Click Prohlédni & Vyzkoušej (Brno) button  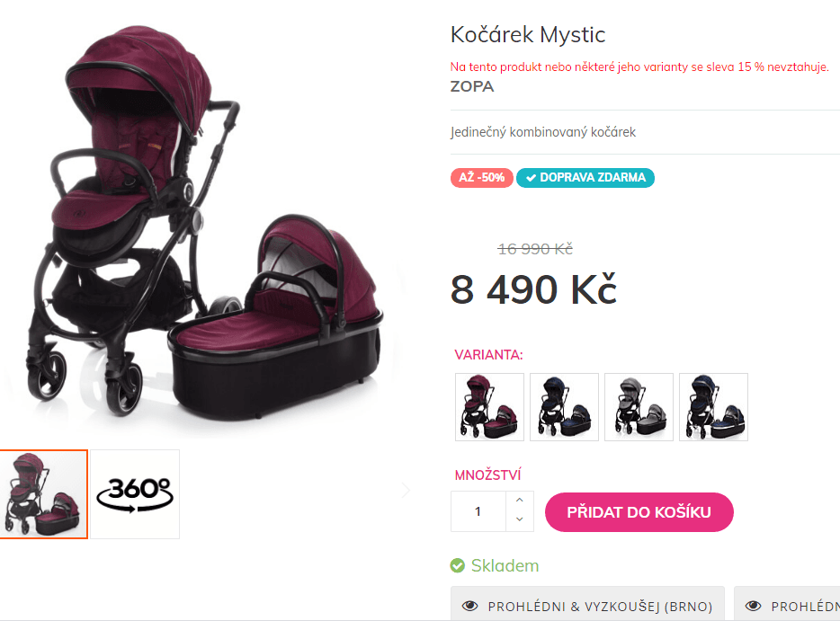587,604
